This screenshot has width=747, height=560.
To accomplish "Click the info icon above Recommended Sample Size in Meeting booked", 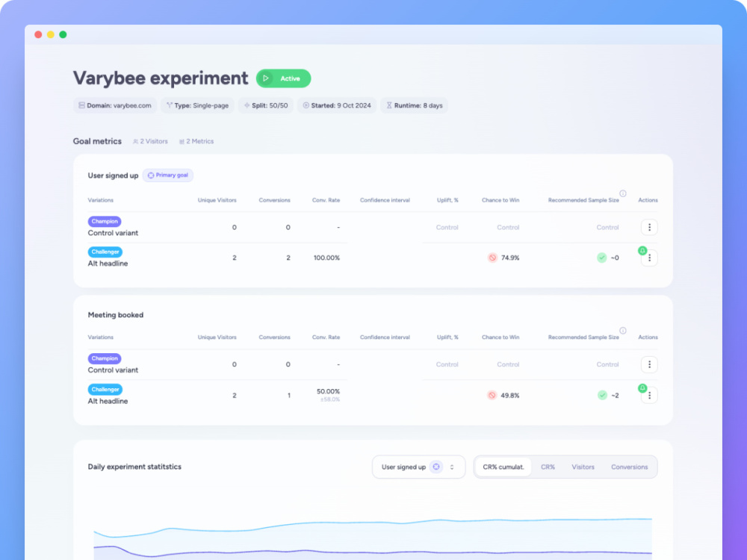I will 623,331.
